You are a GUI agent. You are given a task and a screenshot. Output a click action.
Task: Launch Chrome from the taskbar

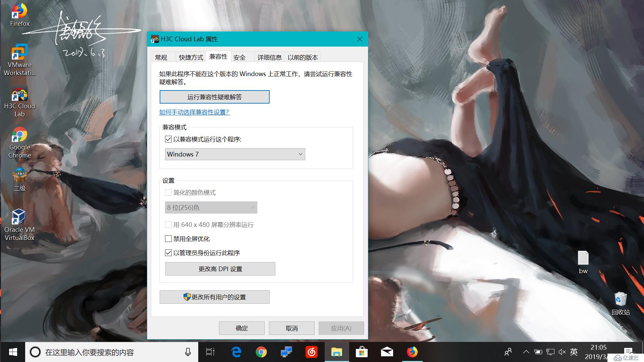261,352
